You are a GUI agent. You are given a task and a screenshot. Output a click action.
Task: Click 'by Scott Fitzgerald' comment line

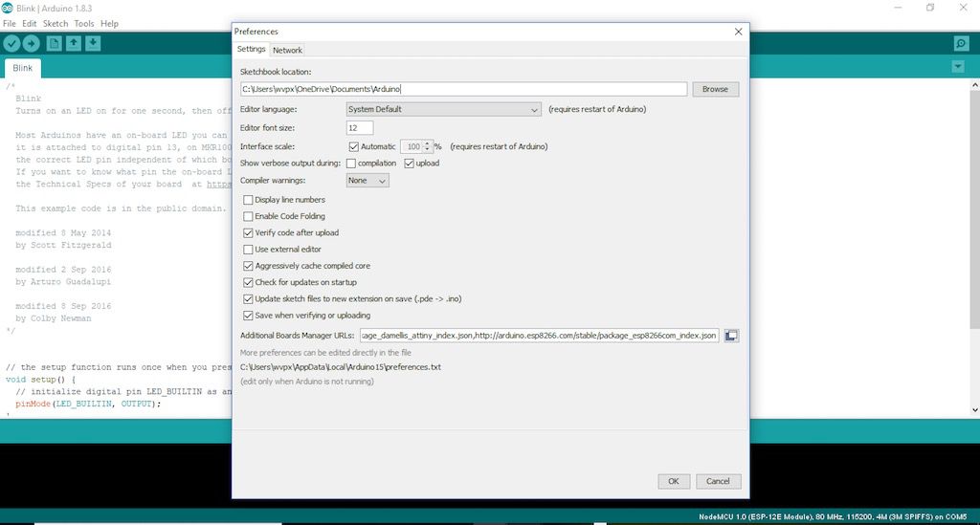(63, 246)
